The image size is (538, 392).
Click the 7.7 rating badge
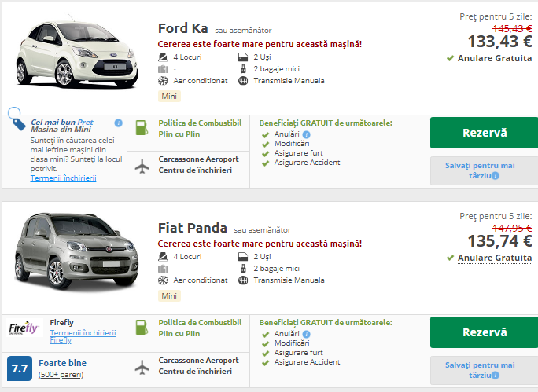pos(19,367)
